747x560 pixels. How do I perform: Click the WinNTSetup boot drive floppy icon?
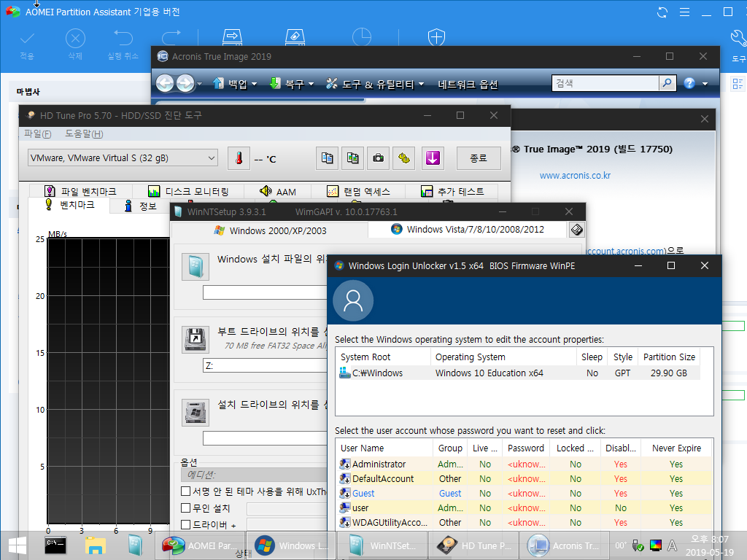coord(196,339)
